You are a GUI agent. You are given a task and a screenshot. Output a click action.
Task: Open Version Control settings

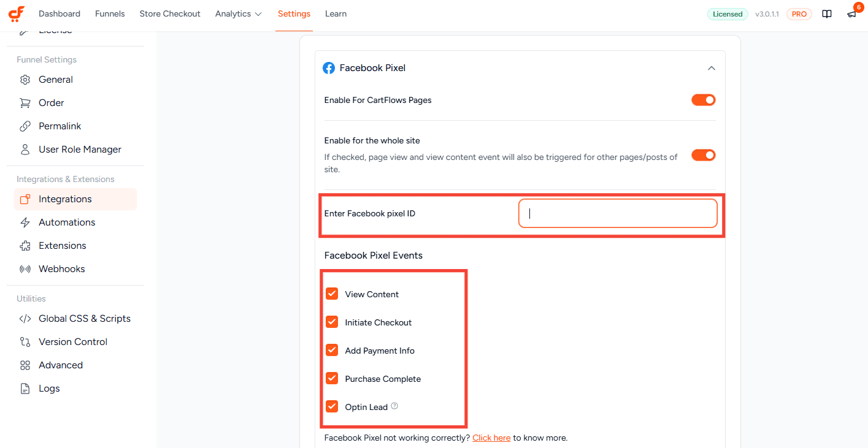[x=75, y=342]
